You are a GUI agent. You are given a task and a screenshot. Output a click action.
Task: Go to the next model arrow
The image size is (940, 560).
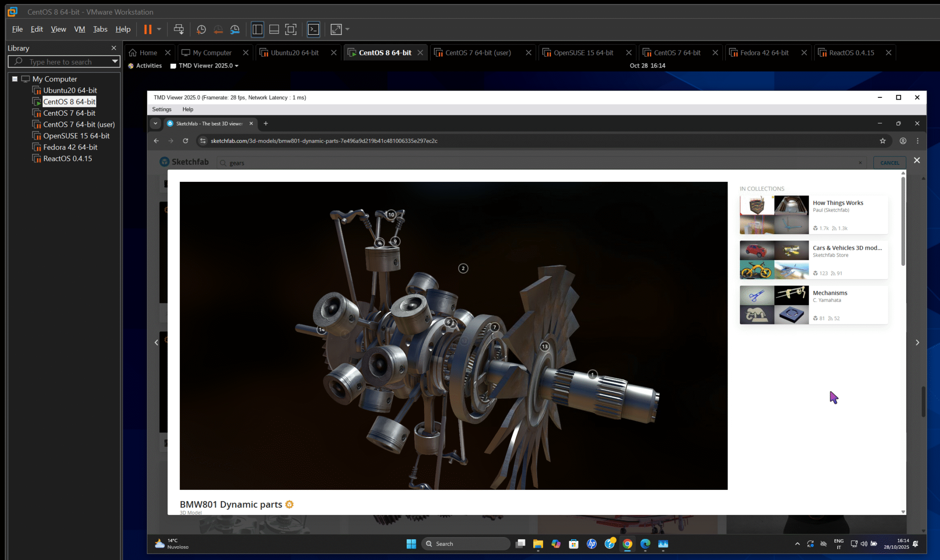pos(918,342)
